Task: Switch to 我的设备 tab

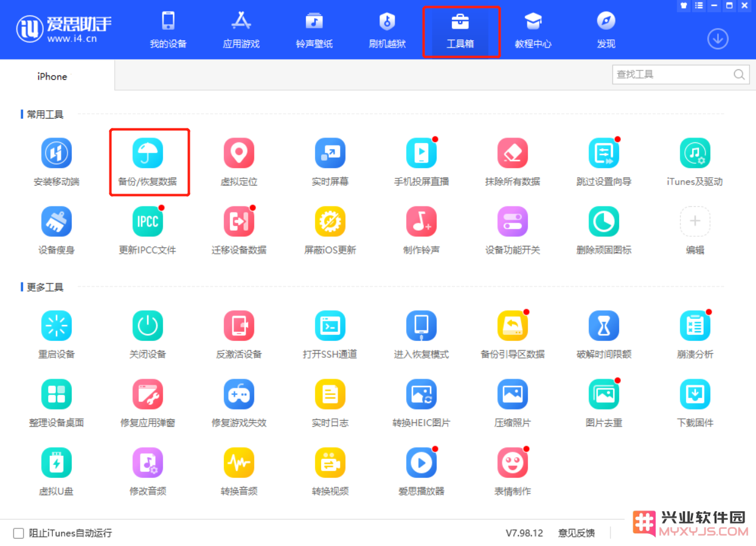Action: point(168,30)
